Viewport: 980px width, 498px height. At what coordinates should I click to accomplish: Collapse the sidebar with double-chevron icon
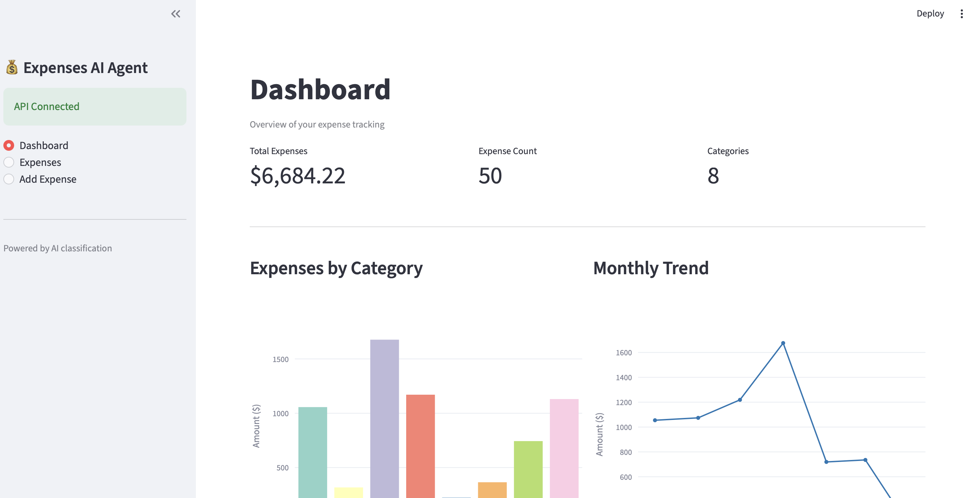tap(175, 14)
